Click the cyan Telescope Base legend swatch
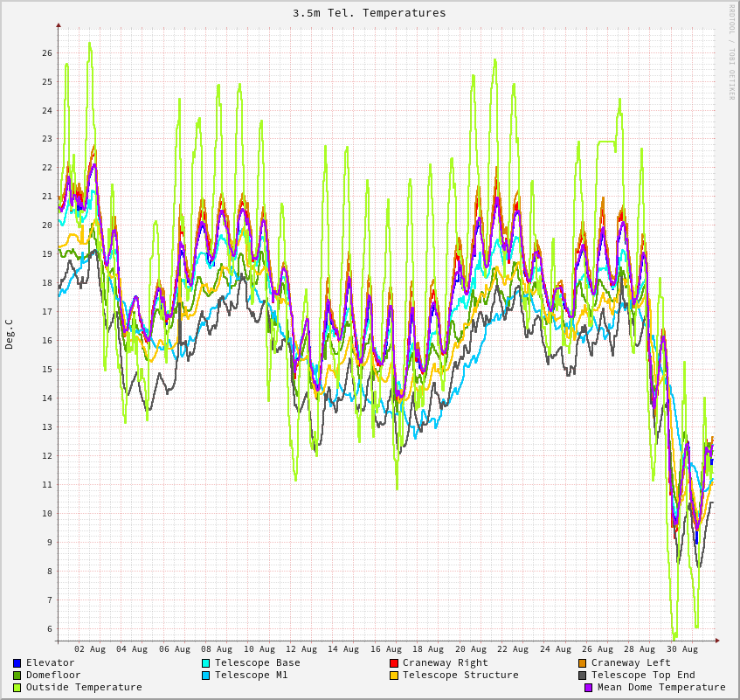The height and width of the screenshot is (700, 740). click(205, 663)
